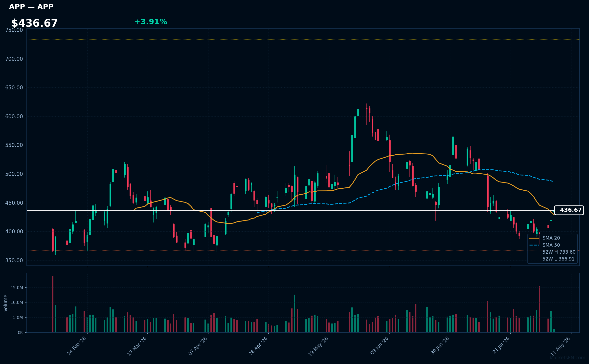Viewport: 589px width, 364px height.
Task: Choose the "400.00" price axis label
Action: 14,232
